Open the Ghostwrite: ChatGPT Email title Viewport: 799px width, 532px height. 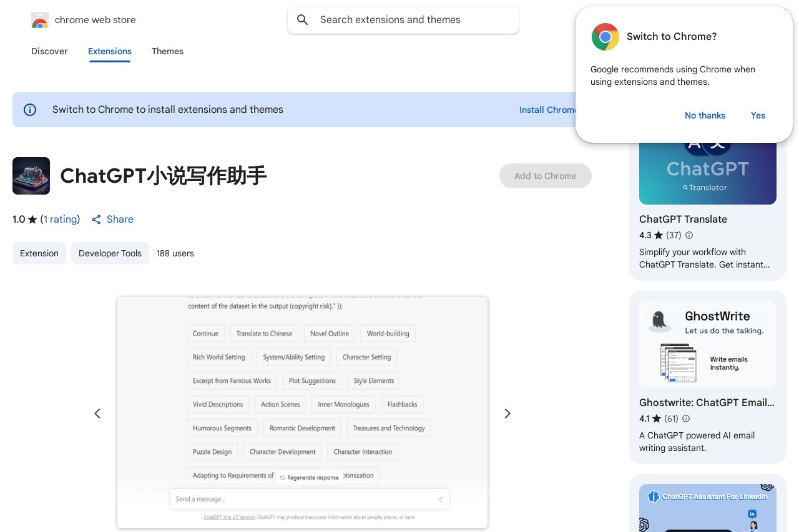(707, 402)
